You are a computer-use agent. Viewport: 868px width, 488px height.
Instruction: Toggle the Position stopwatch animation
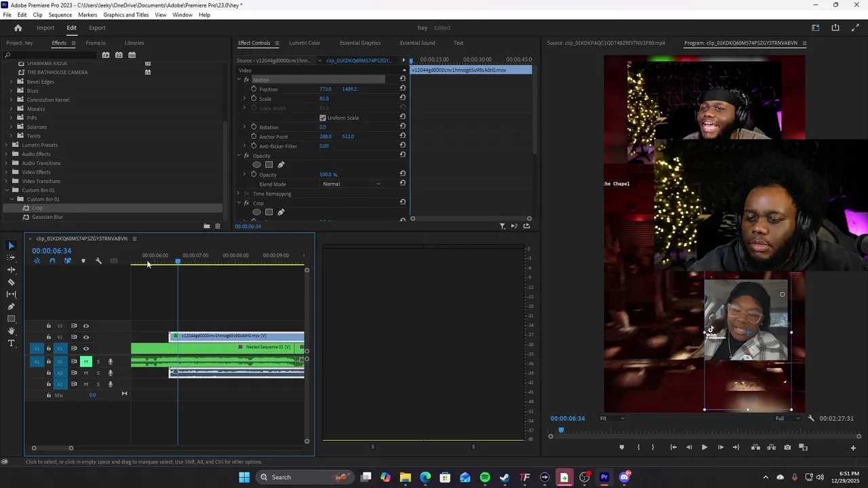click(x=254, y=89)
